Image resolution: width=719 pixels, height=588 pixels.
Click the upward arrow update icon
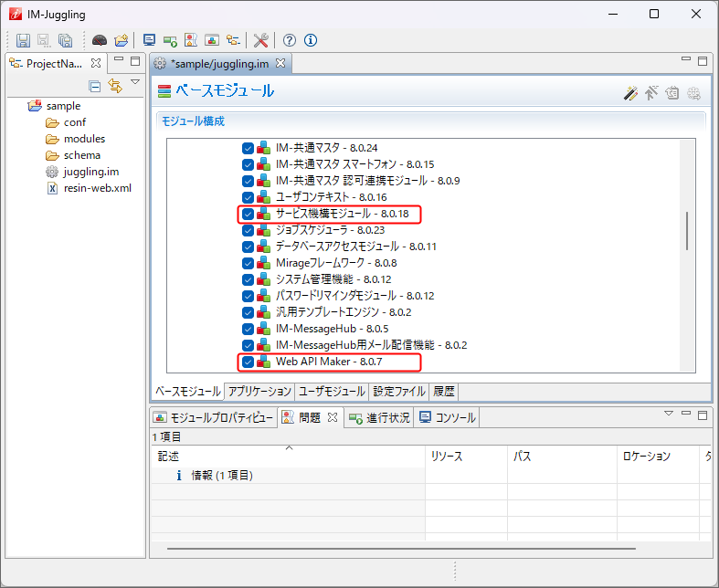[651, 93]
